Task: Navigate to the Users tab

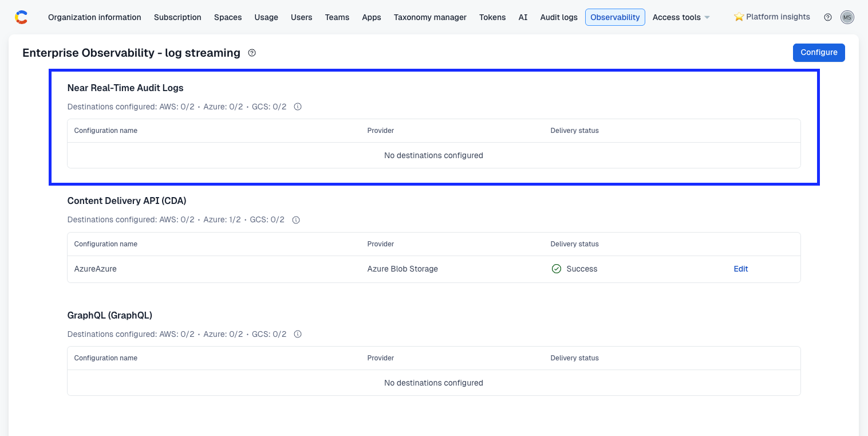Action: click(302, 17)
